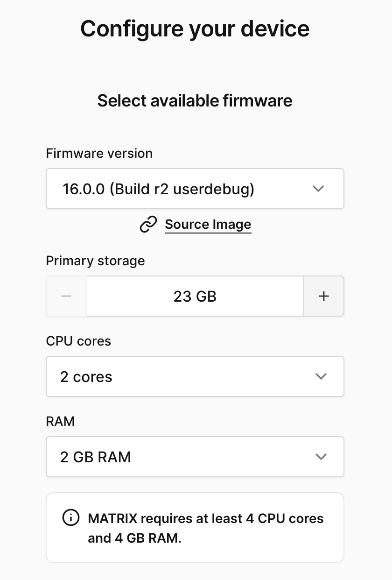
Task: Click the 23 GB storage value field
Action: point(195,296)
